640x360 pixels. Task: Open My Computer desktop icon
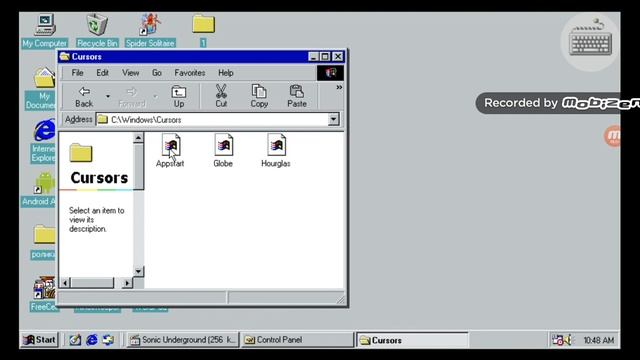tap(45, 31)
